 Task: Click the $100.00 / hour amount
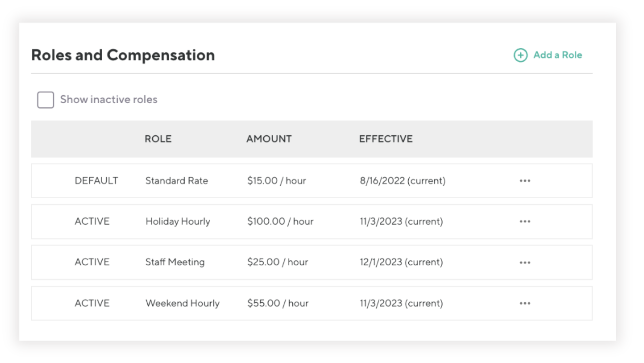tap(280, 221)
